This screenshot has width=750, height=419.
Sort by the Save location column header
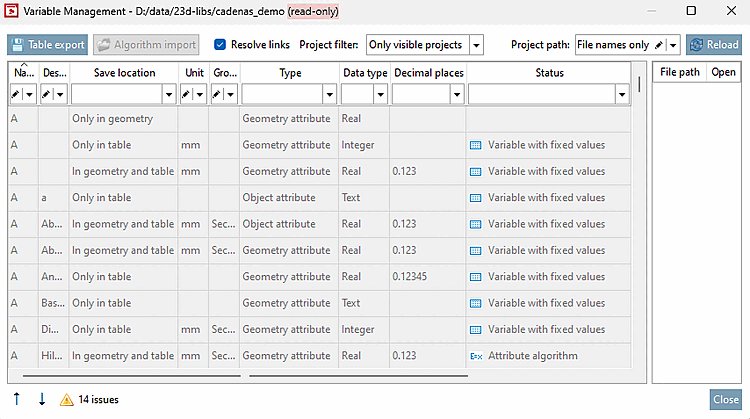124,73
